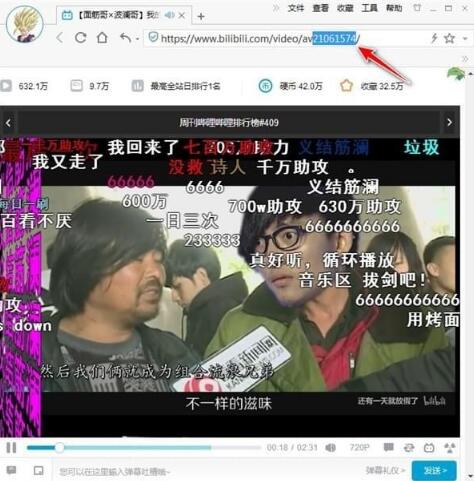Click the danmaku text input box

[x=207, y=471]
